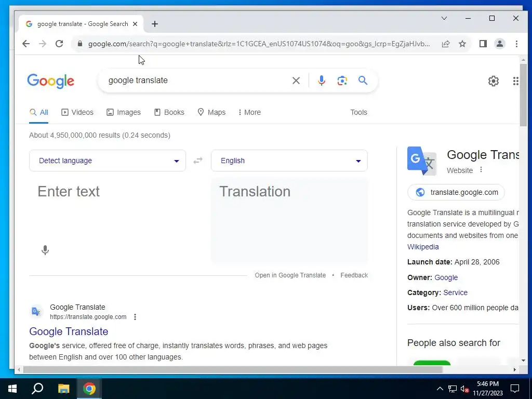This screenshot has width=532, height=399.
Task: Open Chrome three-dot menu
Action: [516, 44]
